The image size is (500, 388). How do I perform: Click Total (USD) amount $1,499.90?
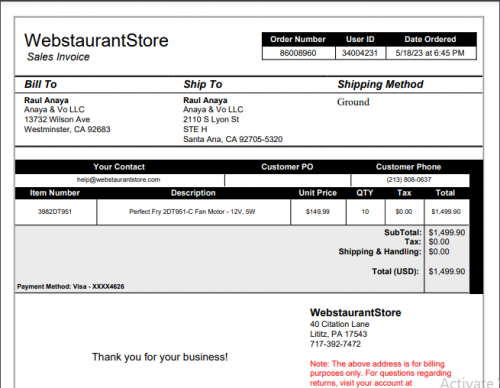(x=447, y=271)
